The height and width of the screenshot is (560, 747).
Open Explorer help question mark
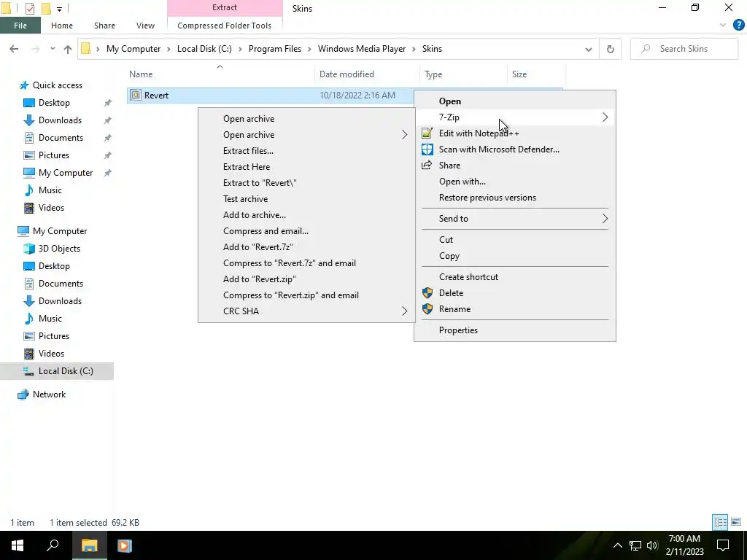click(738, 26)
